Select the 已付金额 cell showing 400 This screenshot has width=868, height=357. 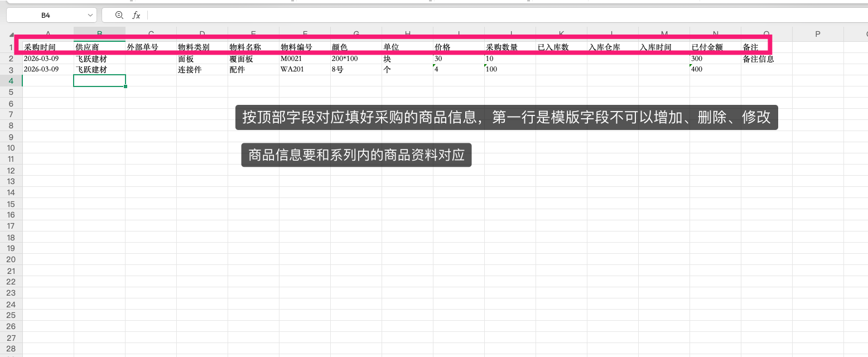[x=715, y=70]
